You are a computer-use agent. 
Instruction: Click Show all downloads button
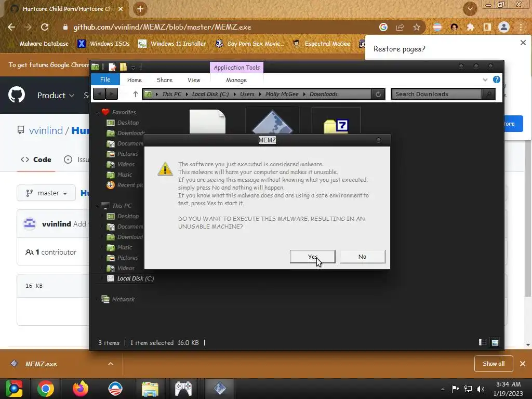click(x=494, y=364)
